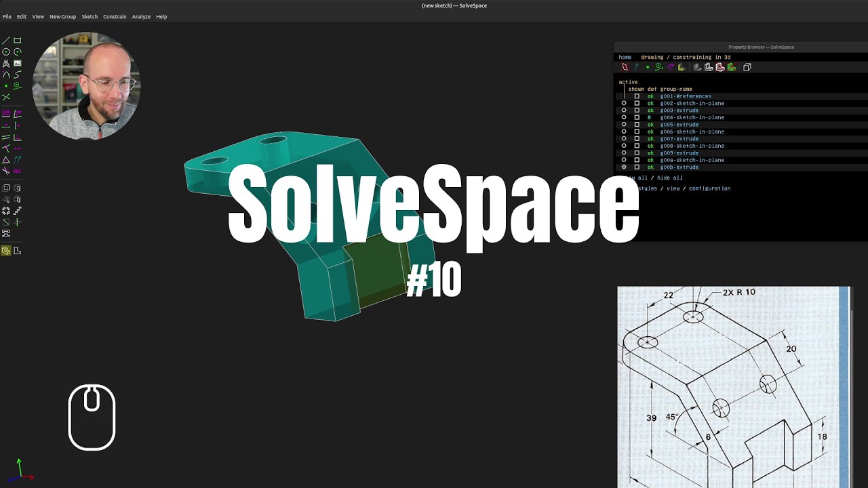The height and width of the screenshot is (488, 868).
Task: Open the Analyze menu
Action: [141, 16]
